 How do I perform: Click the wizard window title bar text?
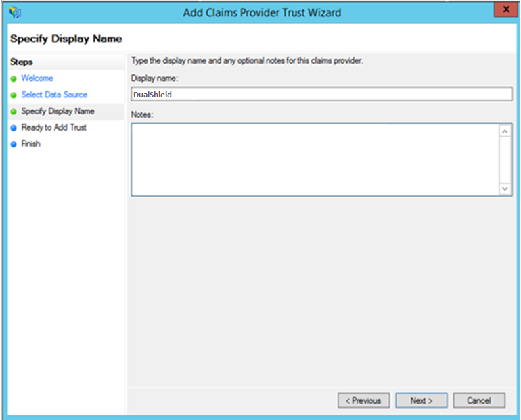click(x=262, y=12)
